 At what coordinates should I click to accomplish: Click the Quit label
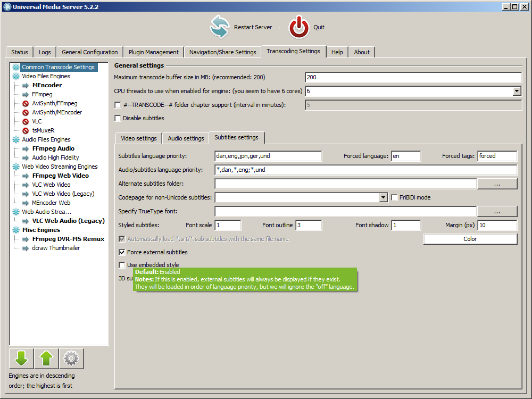tap(319, 27)
